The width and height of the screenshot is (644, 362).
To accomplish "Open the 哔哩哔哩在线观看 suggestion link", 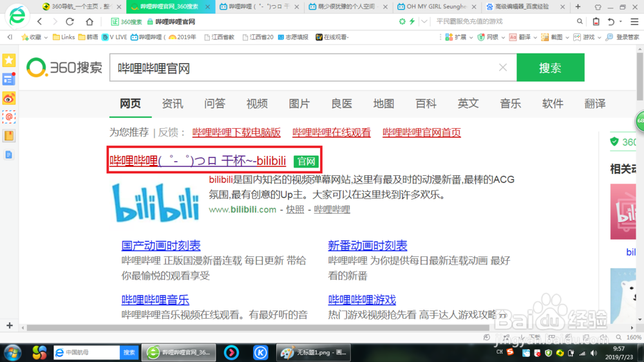I will click(x=332, y=132).
